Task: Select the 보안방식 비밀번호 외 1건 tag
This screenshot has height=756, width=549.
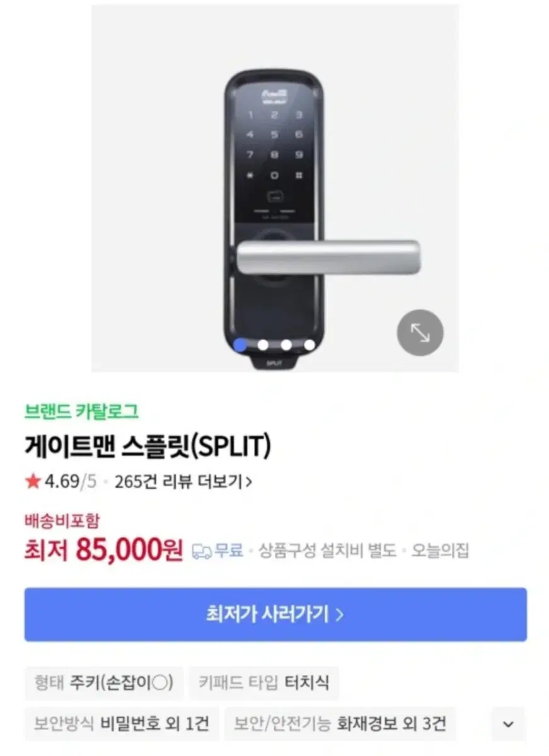Action: (122, 724)
